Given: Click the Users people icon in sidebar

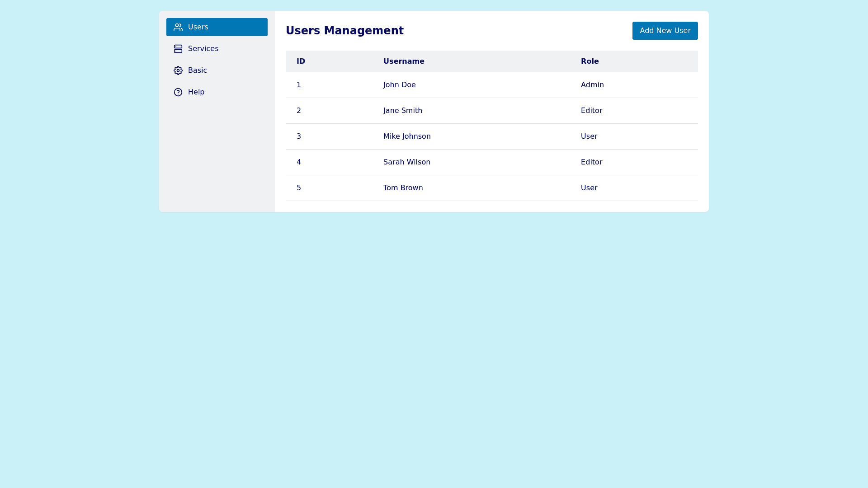Looking at the screenshot, I should coord(178,27).
